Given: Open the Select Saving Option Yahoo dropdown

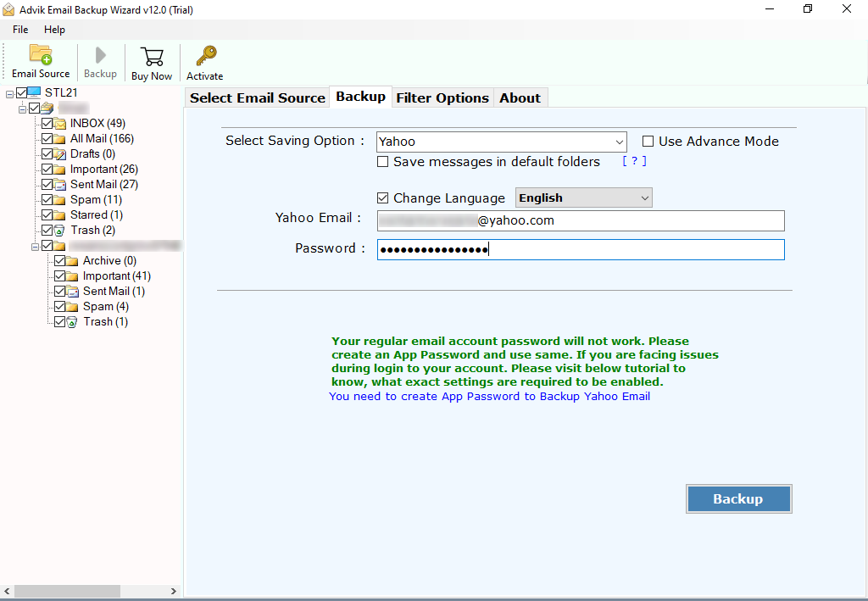Looking at the screenshot, I should (x=502, y=142).
